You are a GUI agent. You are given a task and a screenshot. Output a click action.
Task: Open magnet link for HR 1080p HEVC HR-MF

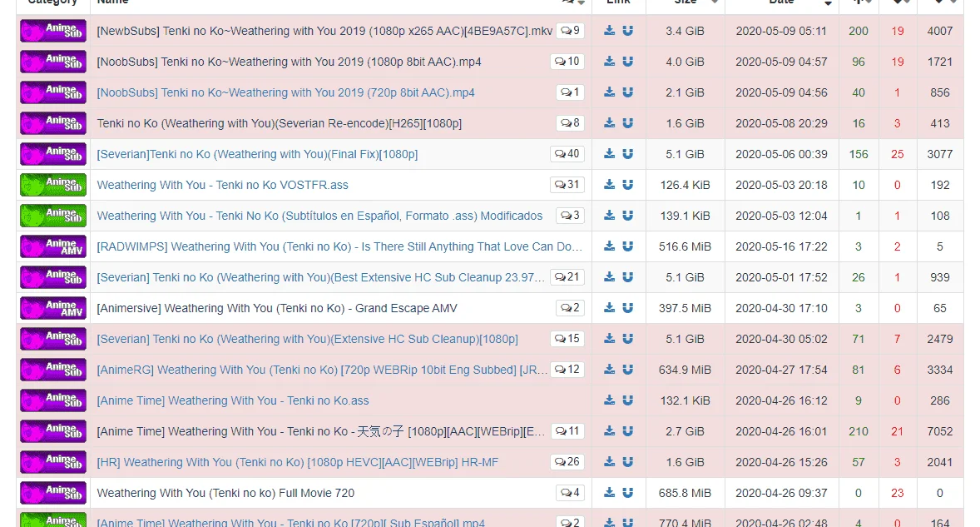(628, 462)
